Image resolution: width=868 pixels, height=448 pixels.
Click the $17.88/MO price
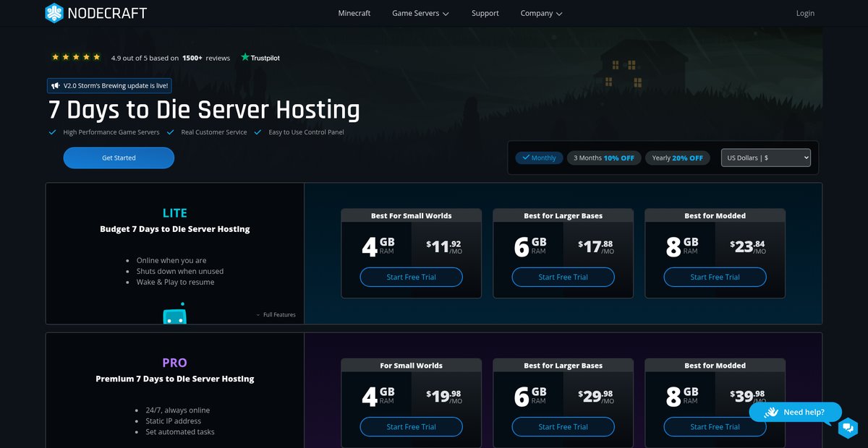tap(596, 246)
